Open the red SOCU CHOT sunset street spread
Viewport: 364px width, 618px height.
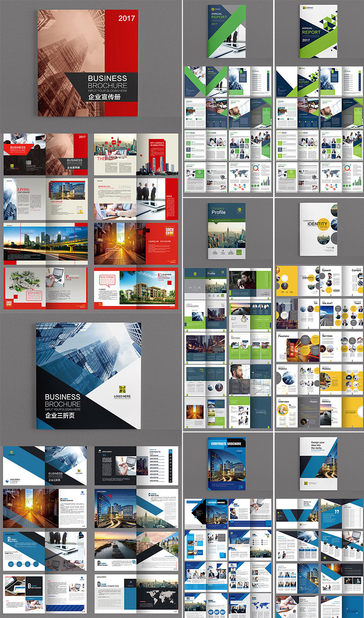tap(136, 244)
